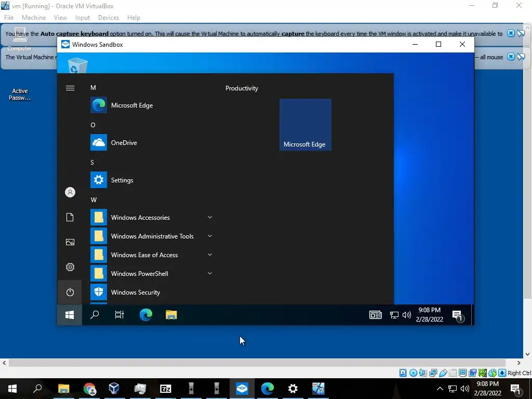Click the VirtualBox USB indicator
This screenshot has height=399, width=532.
[443, 373]
